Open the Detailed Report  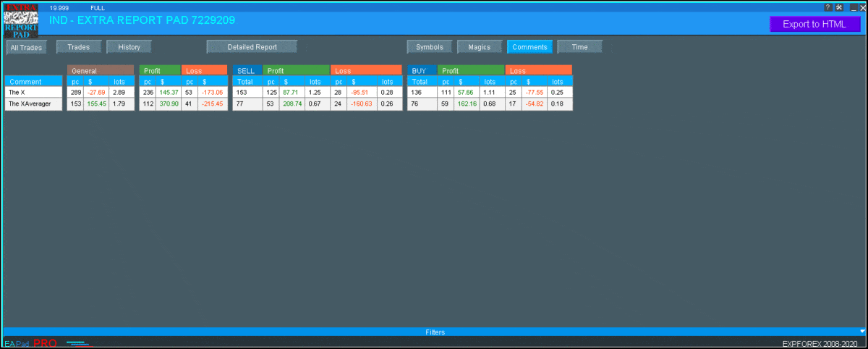click(252, 47)
